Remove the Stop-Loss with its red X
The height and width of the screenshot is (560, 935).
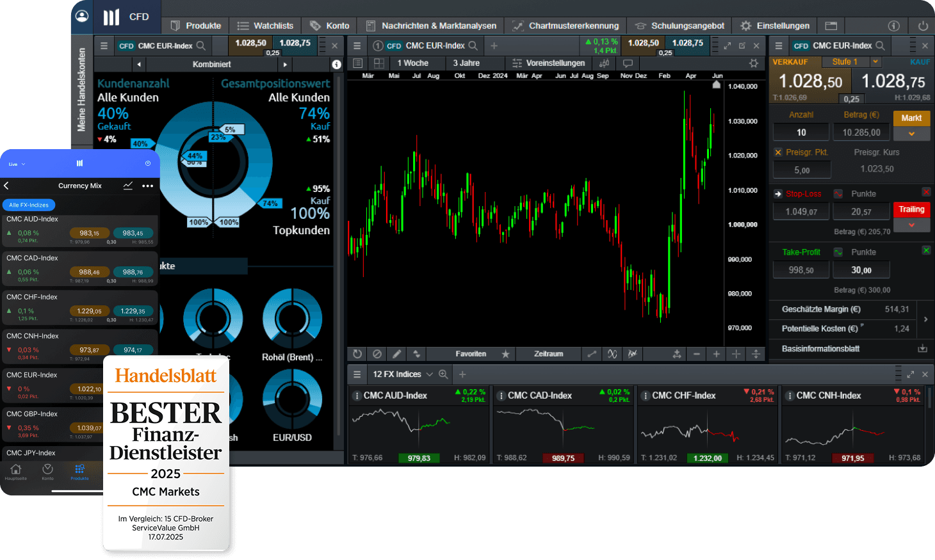[x=926, y=192]
